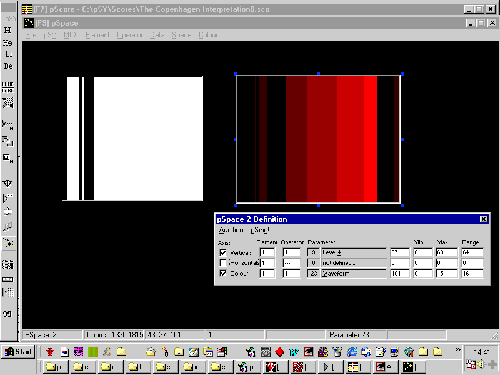Close the pSpace 2 Definition dialog
The height and width of the screenshot is (375, 500).
click(x=484, y=219)
